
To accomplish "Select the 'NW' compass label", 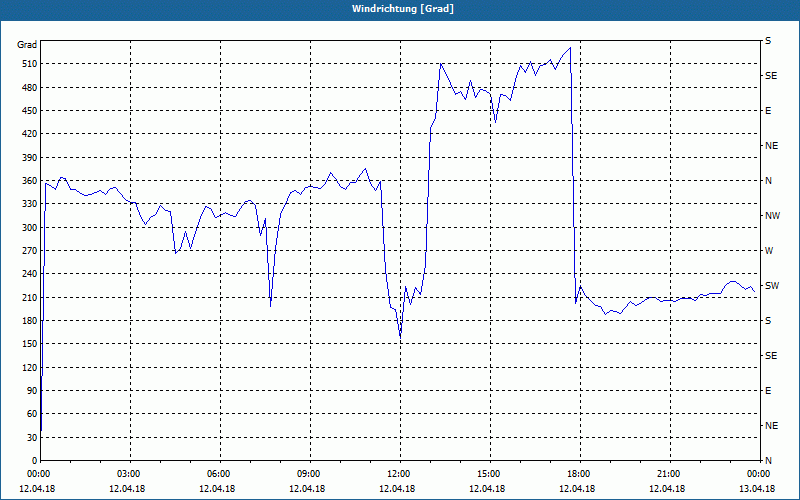I will pos(772,216).
